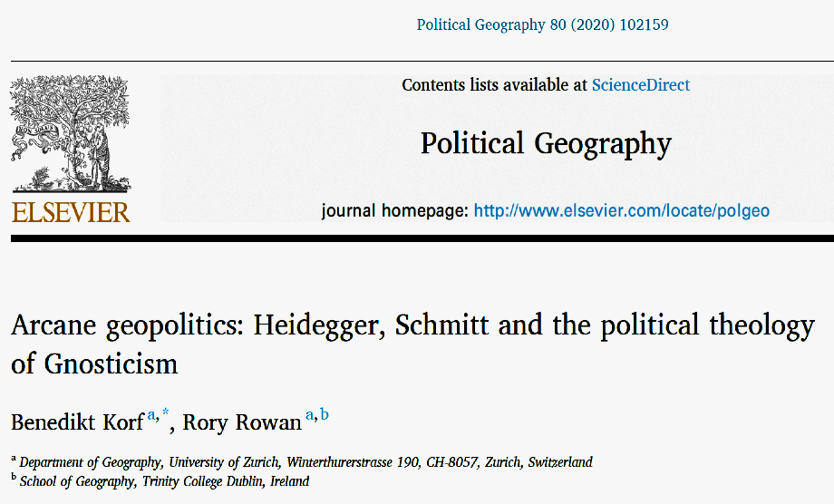Click the Elsevier tree logo
Viewport: 834px width, 504px height.
[x=71, y=132]
